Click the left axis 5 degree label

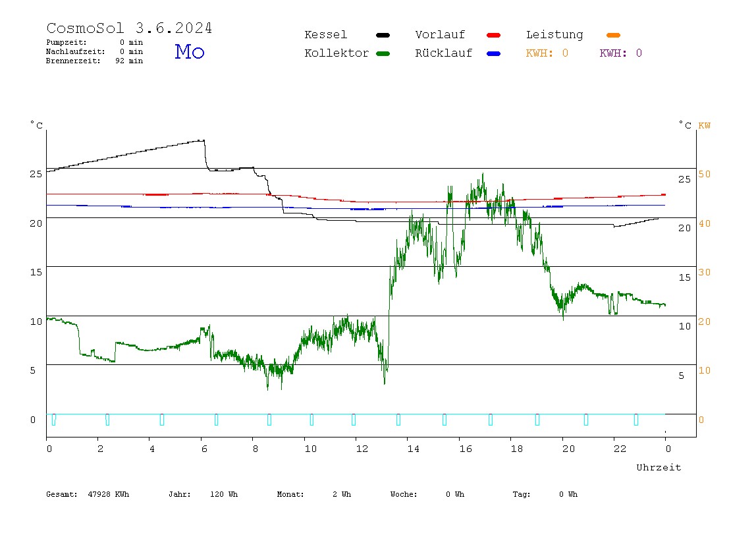[x=33, y=370]
